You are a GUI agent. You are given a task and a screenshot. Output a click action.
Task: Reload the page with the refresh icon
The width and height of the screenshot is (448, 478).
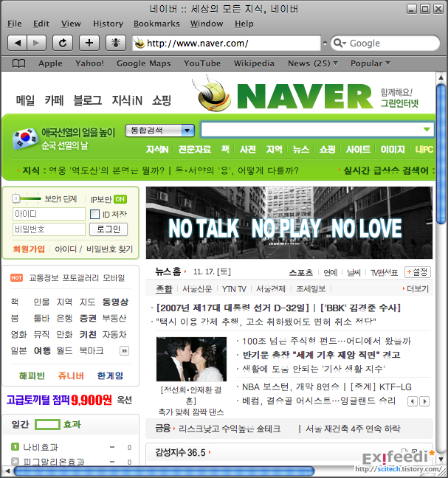[x=63, y=43]
